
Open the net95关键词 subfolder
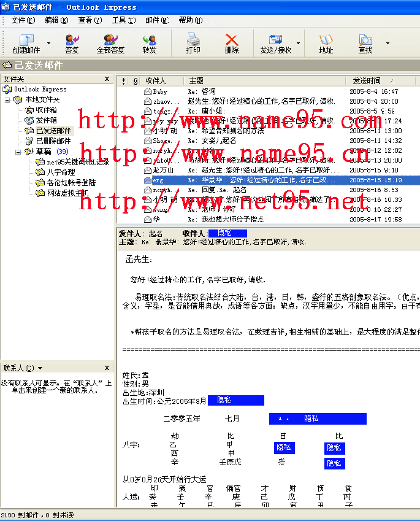(78, 162)
